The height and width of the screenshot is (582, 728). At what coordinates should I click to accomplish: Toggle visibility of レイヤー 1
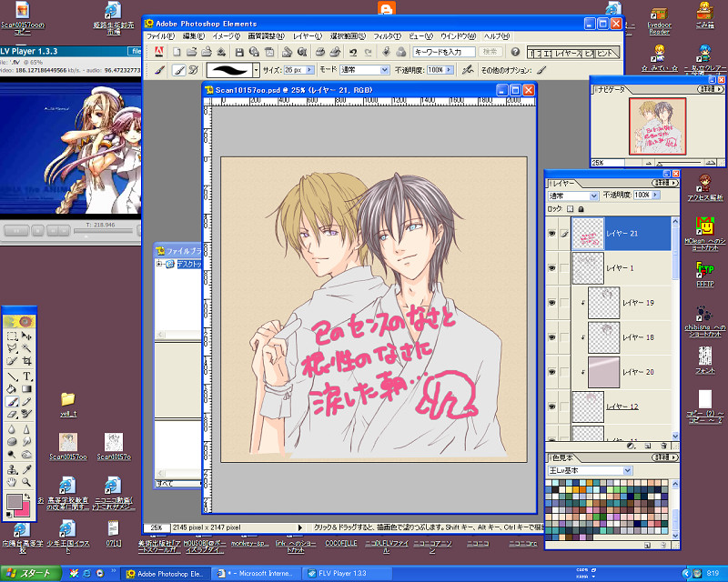[551, 267]
